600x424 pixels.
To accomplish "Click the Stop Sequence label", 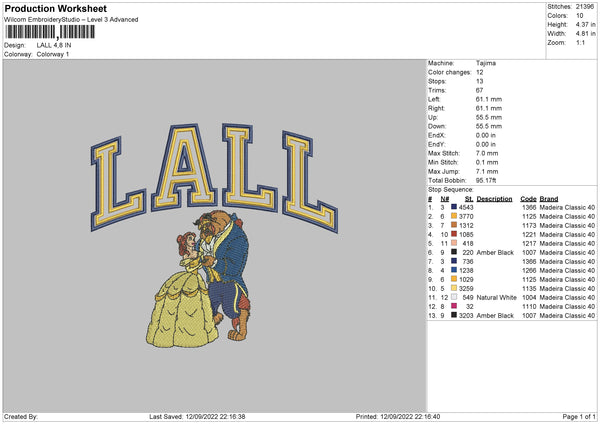I will (451, 190).
